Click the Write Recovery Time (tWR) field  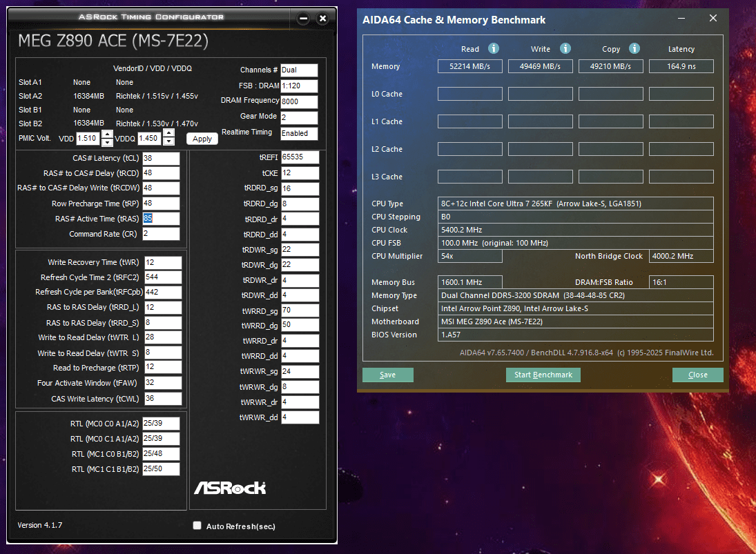tap(163, 263)
